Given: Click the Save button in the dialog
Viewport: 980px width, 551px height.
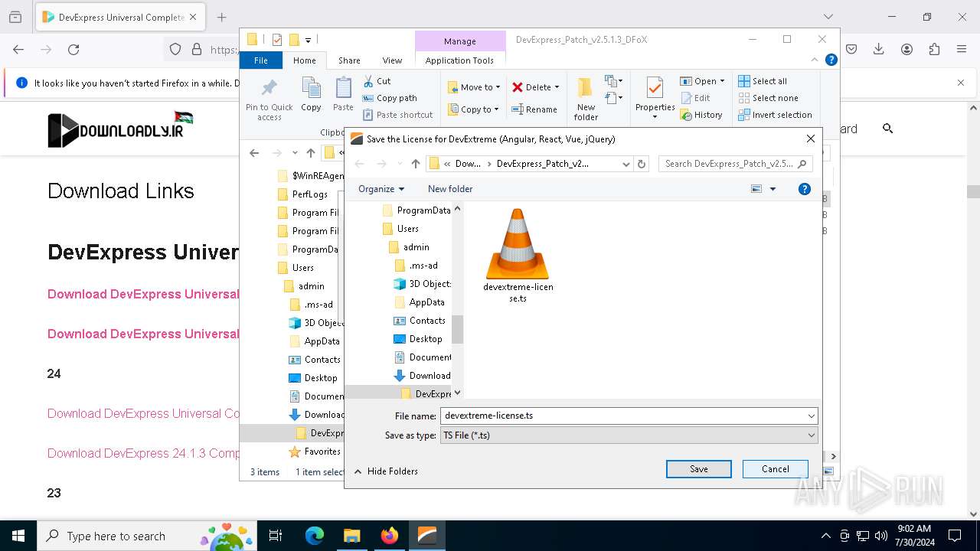Looking at the screenshot, I should tap(698, 469).
